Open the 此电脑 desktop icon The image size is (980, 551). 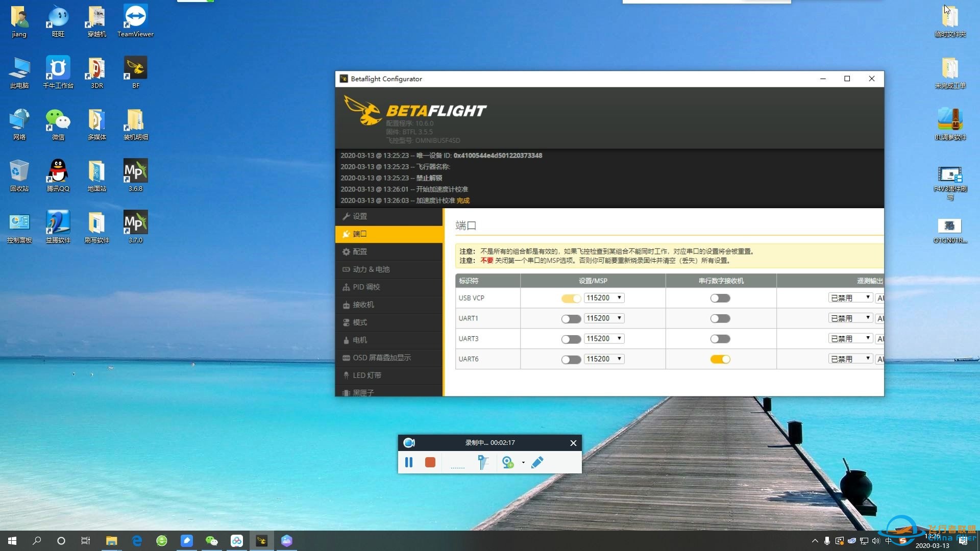19,72
